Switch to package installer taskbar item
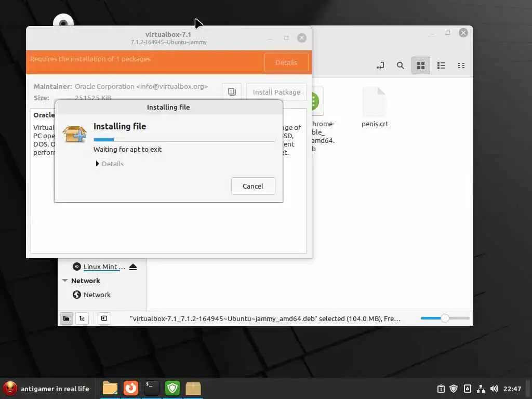The height and width of the screenshot is (399, 532). [193, 389]
